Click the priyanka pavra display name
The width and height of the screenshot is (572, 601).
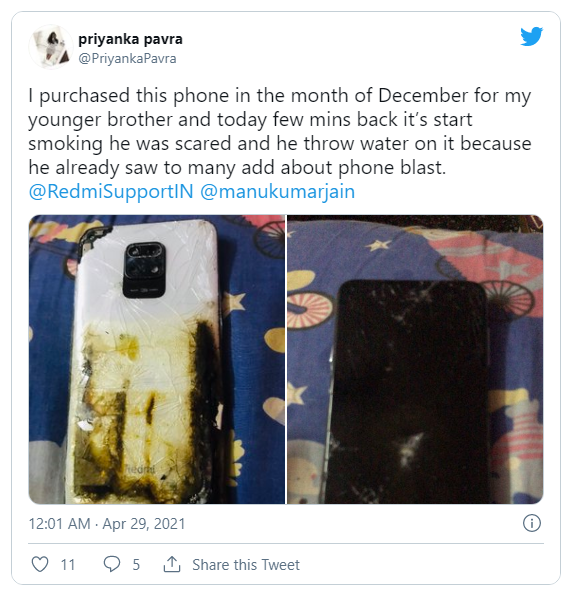tap(130, 39)
